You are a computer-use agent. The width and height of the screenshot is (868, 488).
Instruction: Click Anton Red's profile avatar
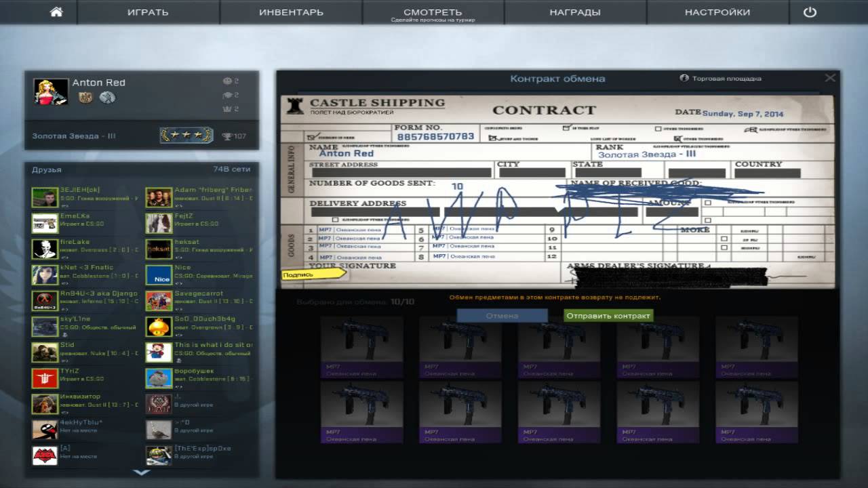click(x=51, y=91)
